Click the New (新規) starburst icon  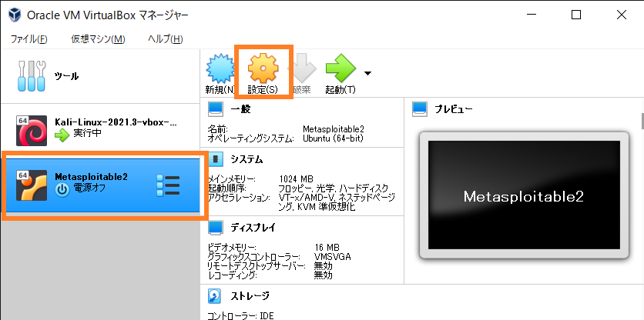tap(220, 68)
